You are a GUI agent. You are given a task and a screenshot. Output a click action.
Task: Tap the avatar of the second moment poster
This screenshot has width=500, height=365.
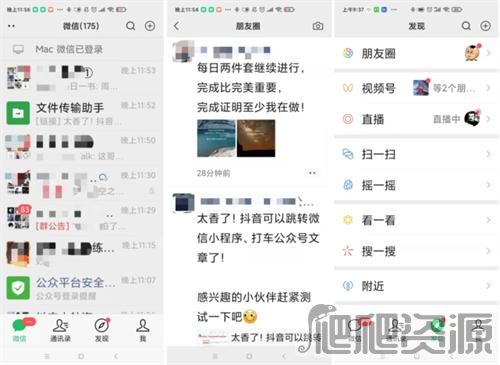tap(183, 203)
